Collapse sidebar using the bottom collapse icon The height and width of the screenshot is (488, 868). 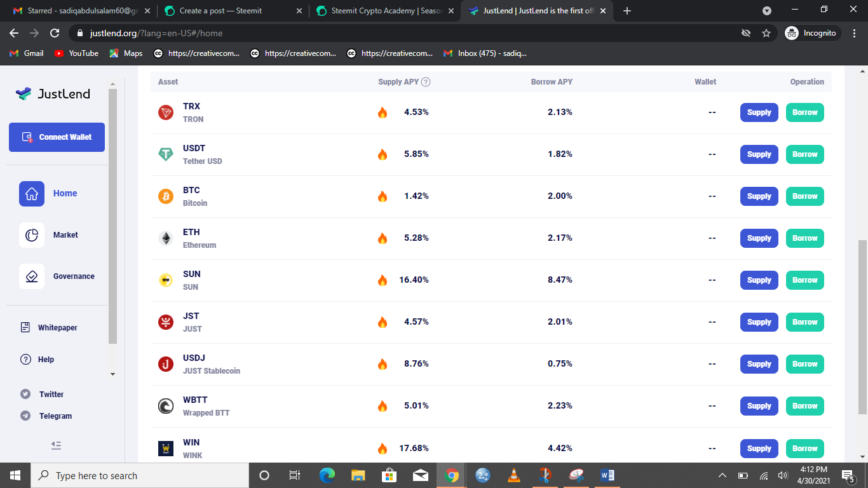coord(56,445)
